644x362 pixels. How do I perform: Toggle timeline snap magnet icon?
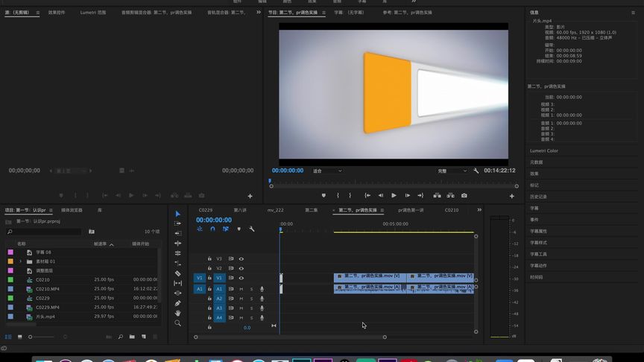[x=212, y=229]
